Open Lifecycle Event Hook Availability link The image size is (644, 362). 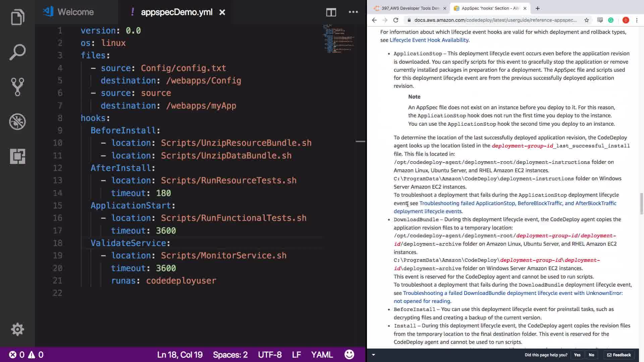point(429,40)
